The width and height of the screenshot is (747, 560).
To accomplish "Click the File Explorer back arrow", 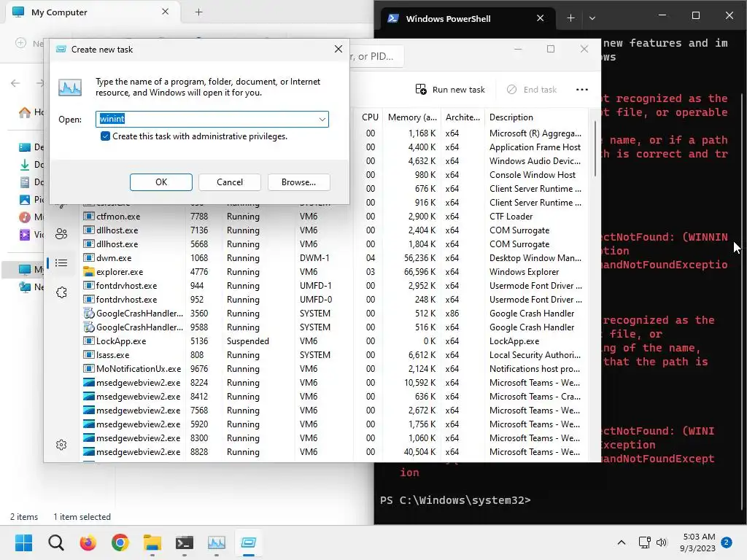I will (x=15, y=83).
